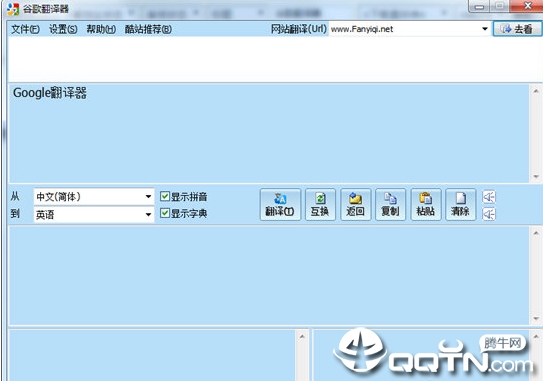Click inside the bottom-left pinyin panel

coord(152,356)
